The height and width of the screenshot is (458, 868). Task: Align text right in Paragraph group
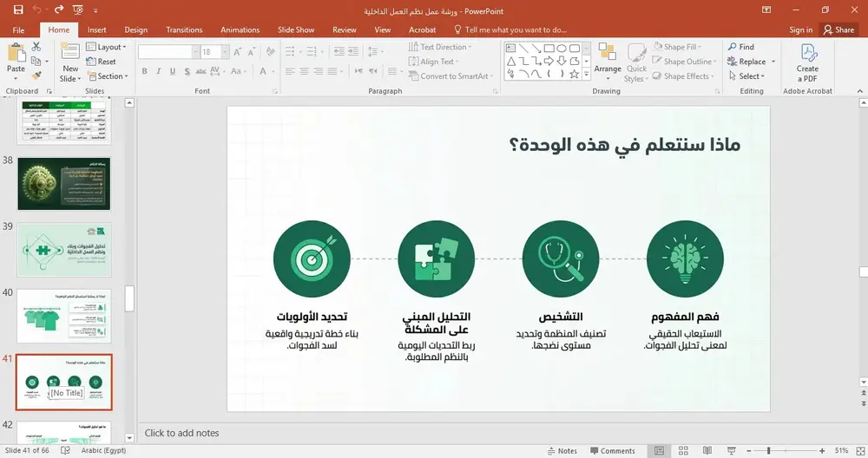click(318, 71)
